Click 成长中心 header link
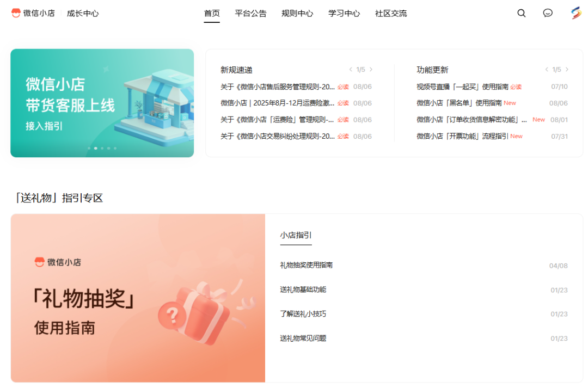588x388 pixels. (83, 14)
